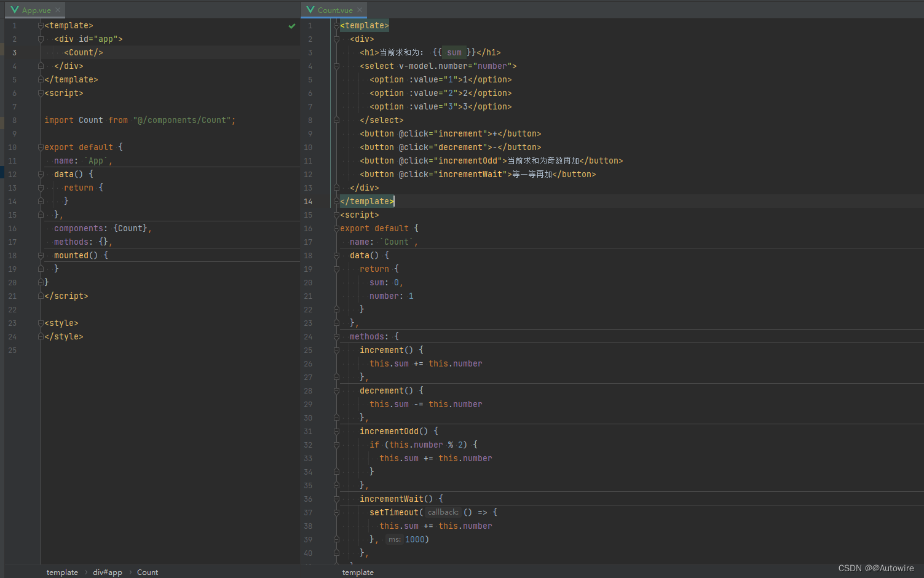
Task: Click the <Count/> tag in App.vue
Action: click(x=84, y=52)
